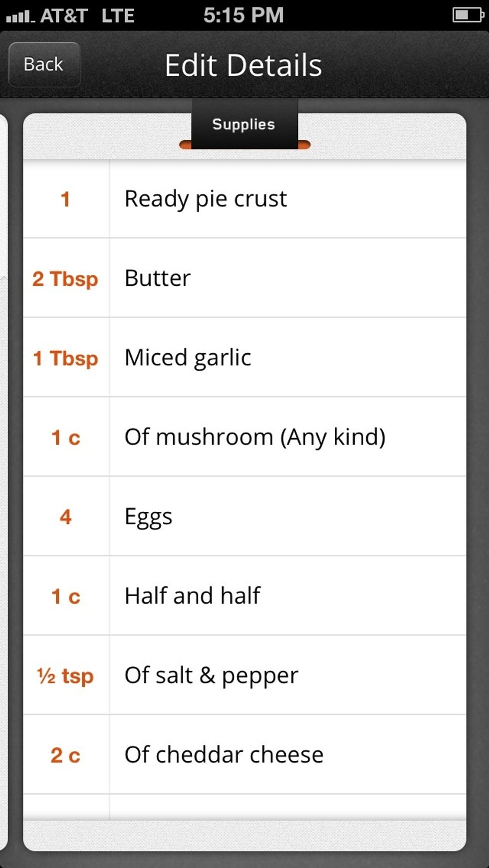
Task: Change the ½ tsp salt quantity
Action: 65,676
